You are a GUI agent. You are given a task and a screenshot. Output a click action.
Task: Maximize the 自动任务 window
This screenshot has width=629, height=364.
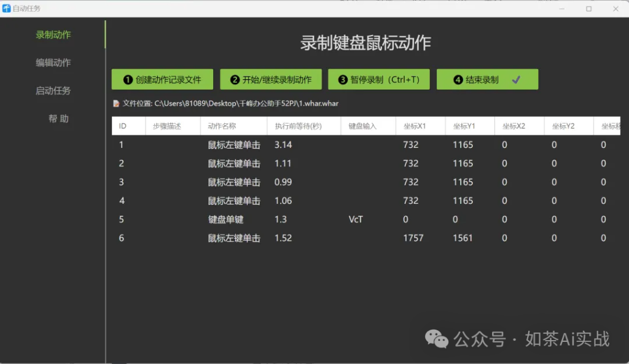point(589,9)
